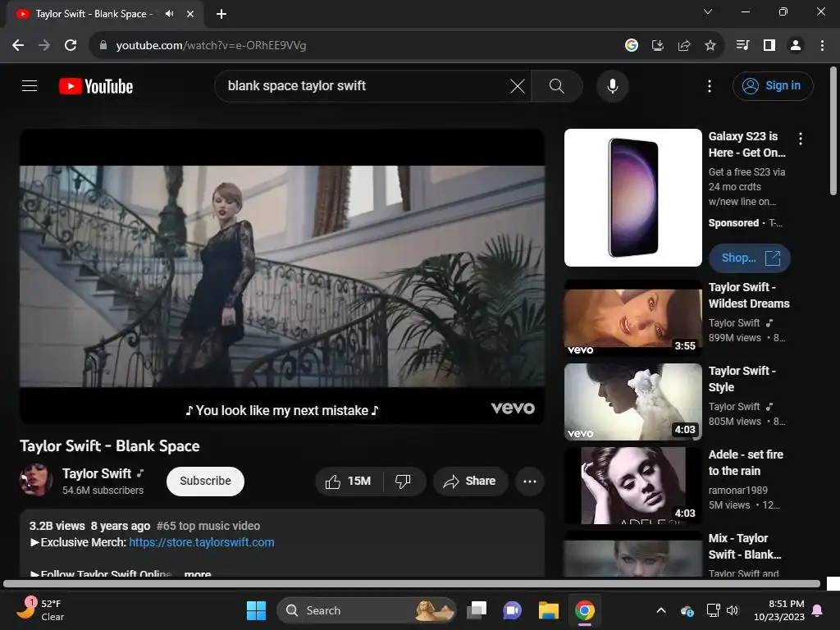Image resolution: width=840 pixels, height=630 pixels.
Task: Click '#65 top music video' tag
Action: 208,526
